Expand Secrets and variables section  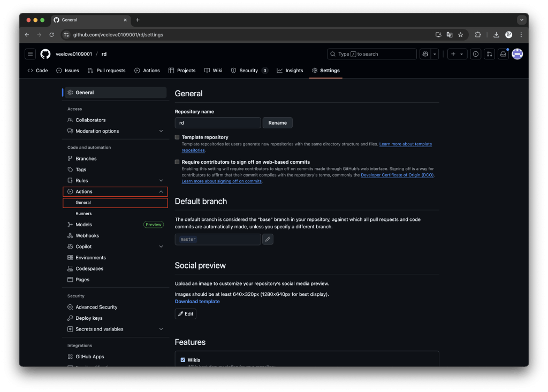point(161,329)
